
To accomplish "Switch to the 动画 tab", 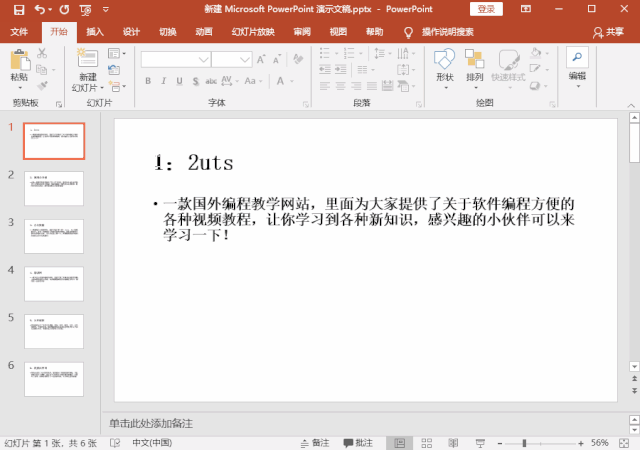I will point(204,32).
